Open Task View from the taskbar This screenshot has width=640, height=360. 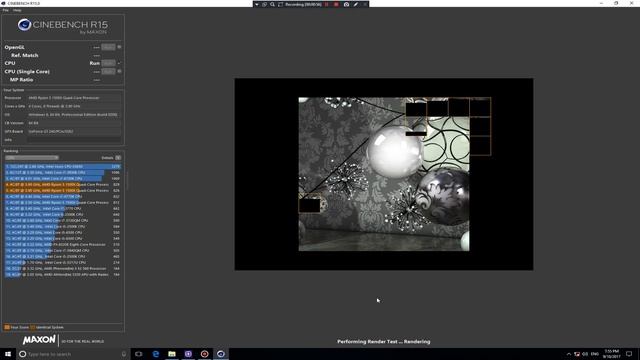138,354
